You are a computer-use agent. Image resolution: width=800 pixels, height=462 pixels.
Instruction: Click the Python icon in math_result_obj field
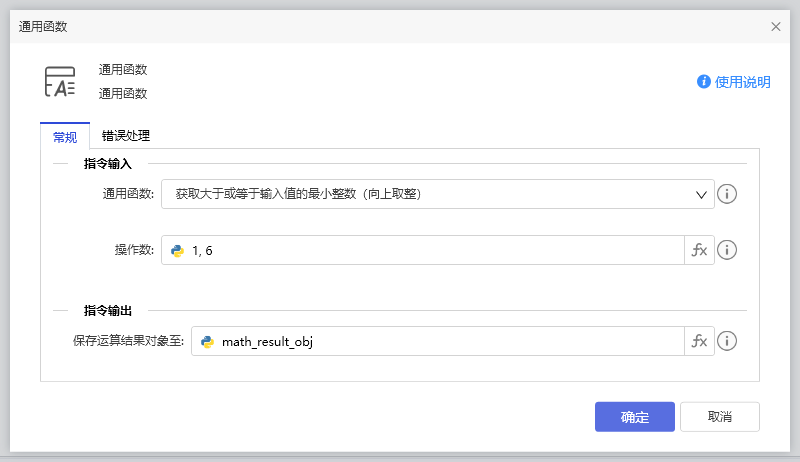[x=208, y=341]
